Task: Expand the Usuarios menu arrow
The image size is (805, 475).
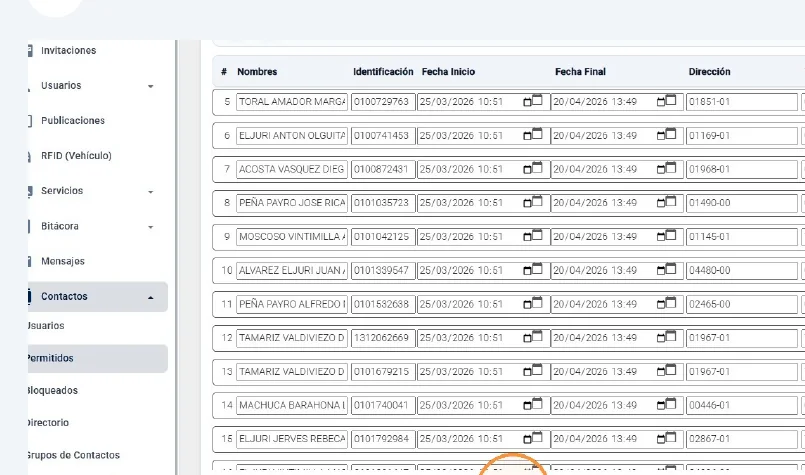Action: [x=150, y=86]
